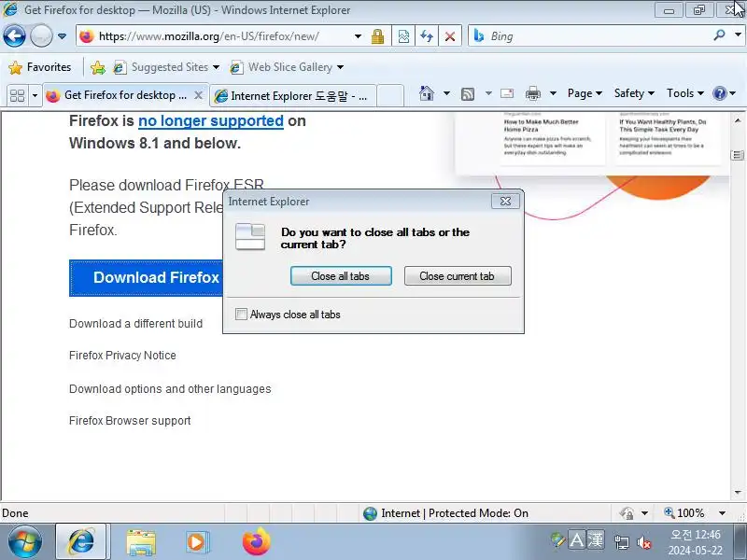Open a new tab
Image resolution: width=747 pixels, height=560 pixels.
pyautogui.click(x=390, y=96)
